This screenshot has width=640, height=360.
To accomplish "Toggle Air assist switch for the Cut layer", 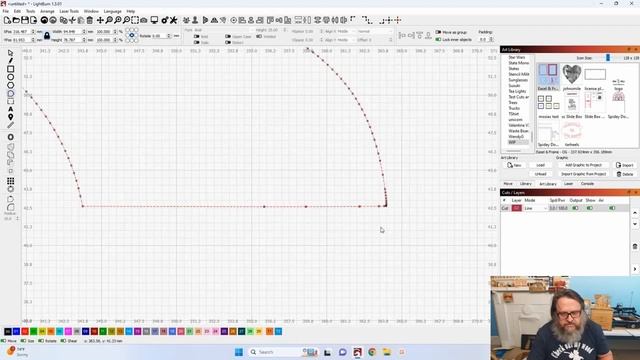I will (612, 208).
